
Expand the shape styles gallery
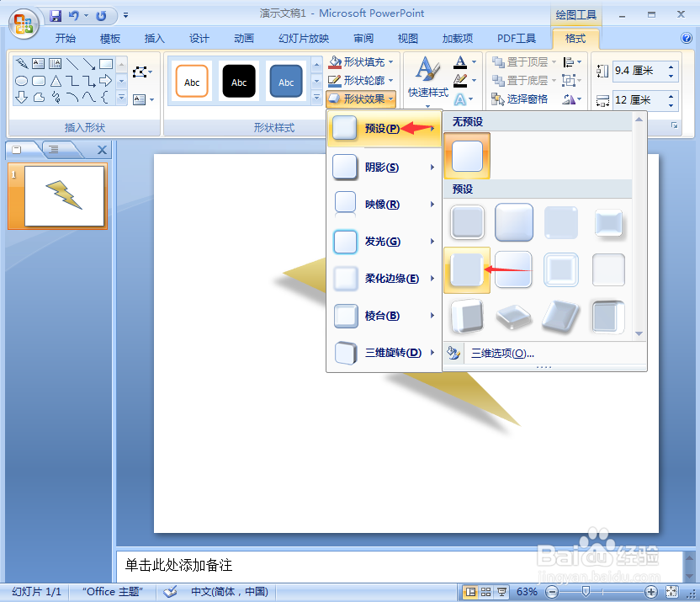pos(316,97)
